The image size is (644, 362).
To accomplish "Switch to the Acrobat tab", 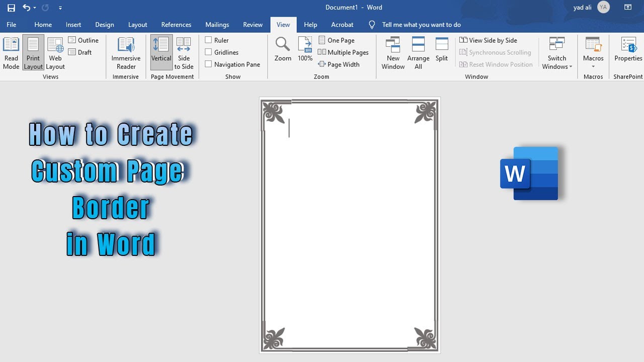I will [x=342, y=25].
